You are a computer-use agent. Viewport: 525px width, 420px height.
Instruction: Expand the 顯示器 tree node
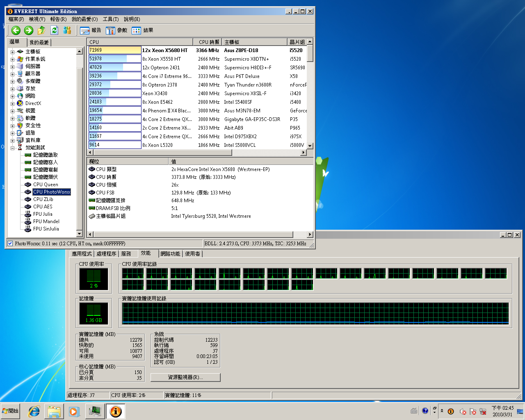12,74
